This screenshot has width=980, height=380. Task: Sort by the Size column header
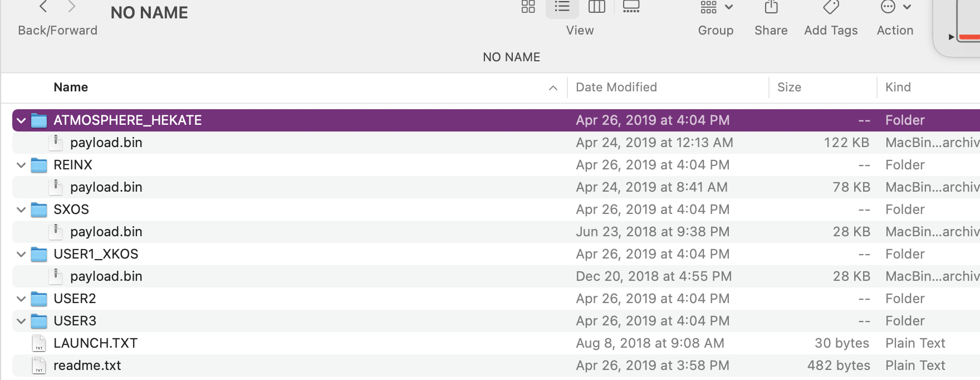click(x=789, y=87)
